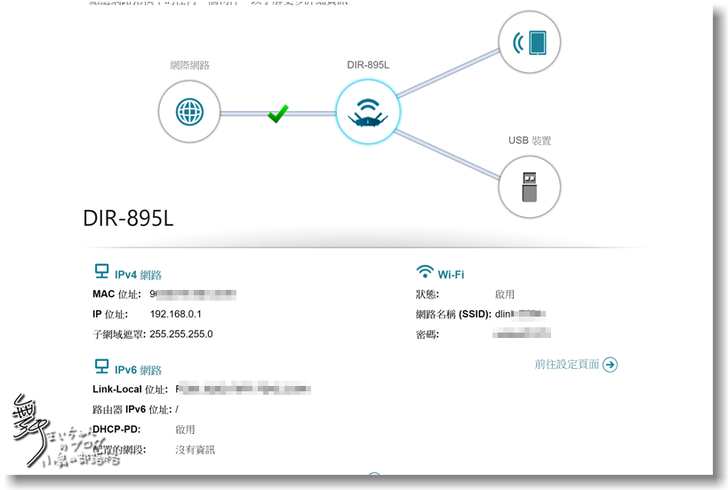Click the MAC 位址 label
Viewport: 728px width, 490px height.
tap(117, 294)
